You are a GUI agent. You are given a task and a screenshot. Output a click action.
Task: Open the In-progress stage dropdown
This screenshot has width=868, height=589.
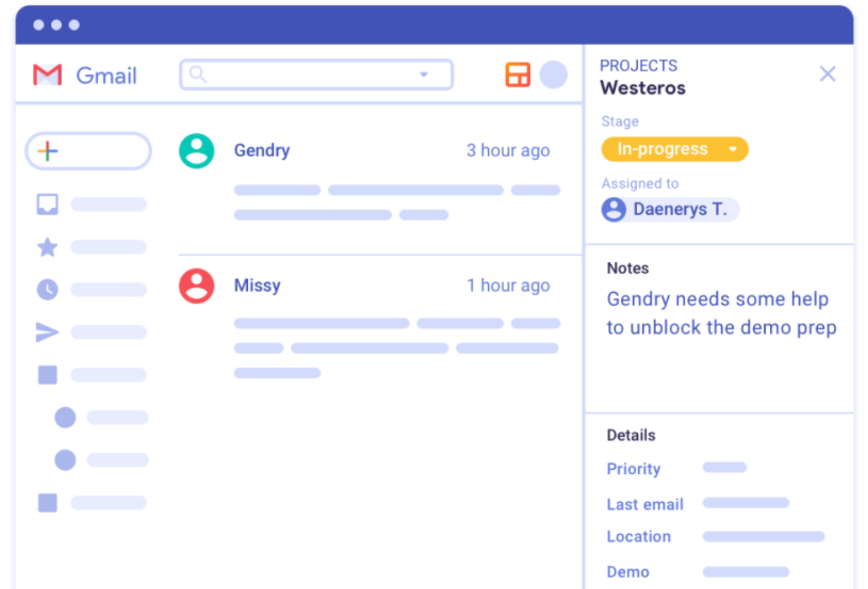[x=675, y=150]
